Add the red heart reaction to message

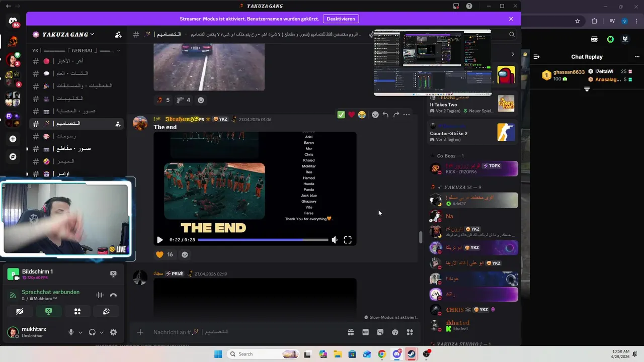(x=352, y=115)
